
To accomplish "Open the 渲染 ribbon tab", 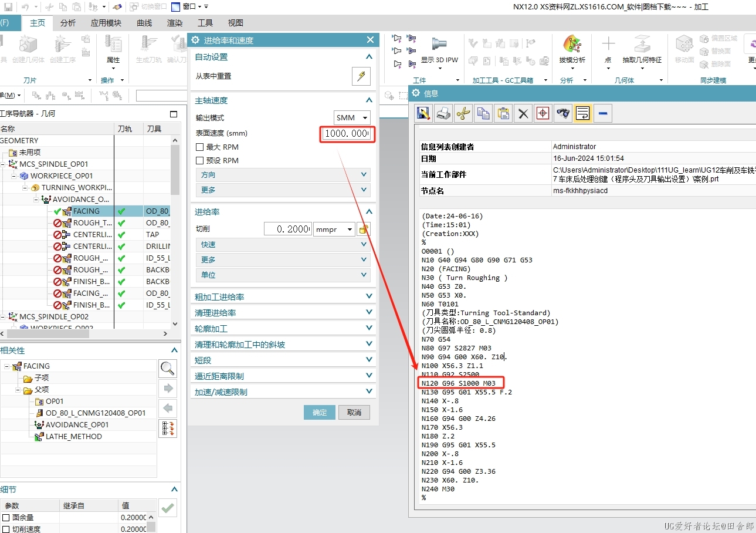I will pyautogui.click(x=175, y=23).
